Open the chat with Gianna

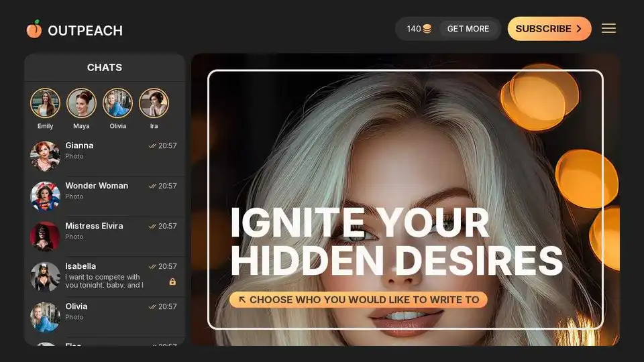tap(105, 156)
